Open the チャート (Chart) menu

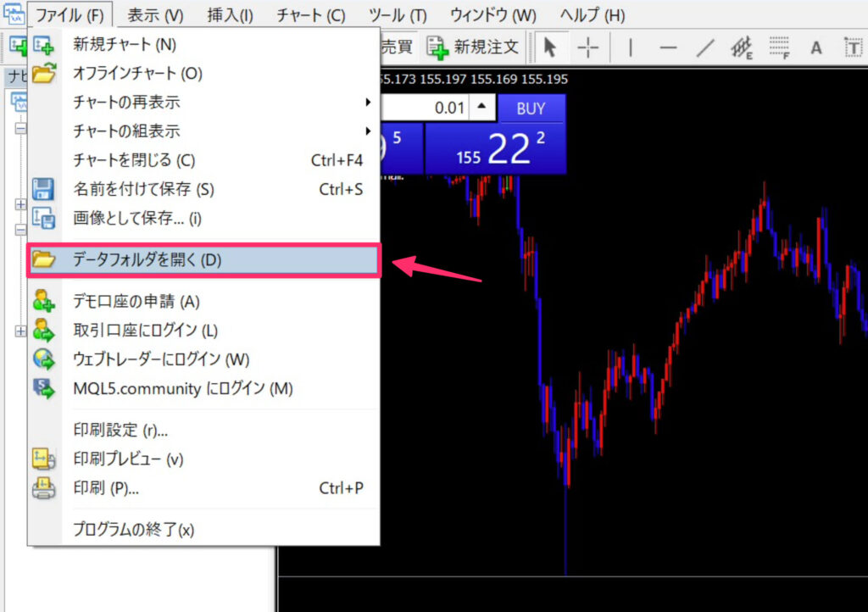(x=311, y=15)
